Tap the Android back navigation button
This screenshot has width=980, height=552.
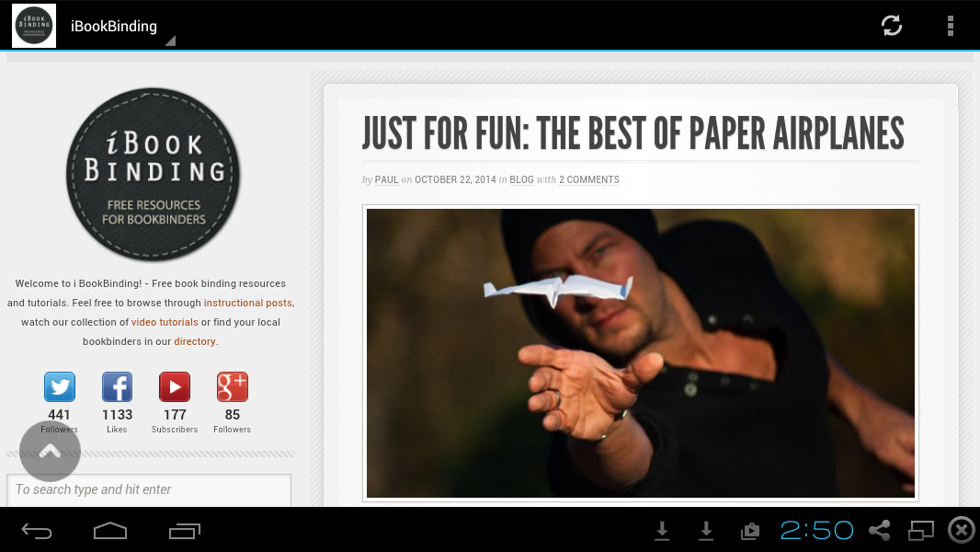pyautogui.click(x=37, y=531)
